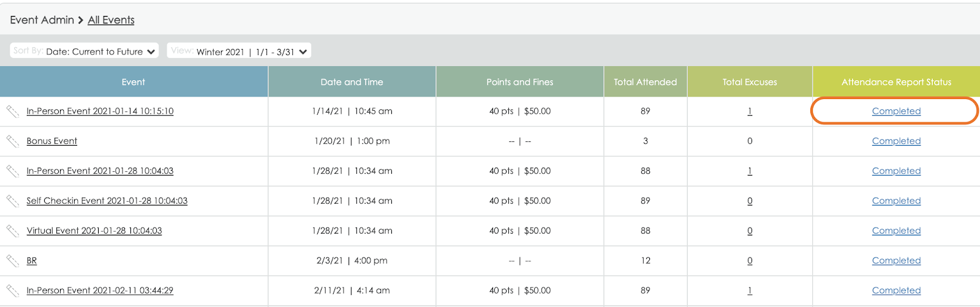Viewport: 980px width, 307px height.
Task: Click edit pencil icon for BR event
Action: (x=13, y=261)
